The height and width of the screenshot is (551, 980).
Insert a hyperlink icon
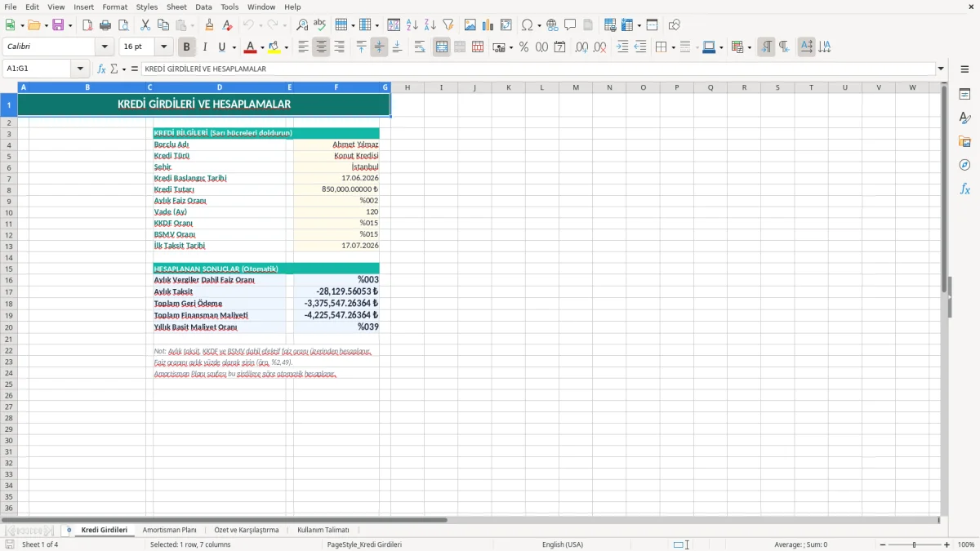coord(552,25)
